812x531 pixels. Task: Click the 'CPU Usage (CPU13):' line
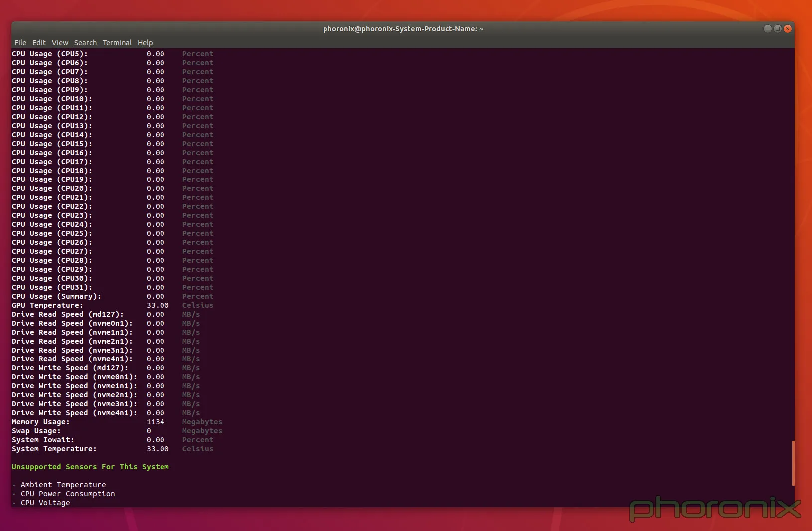[113, 126]
